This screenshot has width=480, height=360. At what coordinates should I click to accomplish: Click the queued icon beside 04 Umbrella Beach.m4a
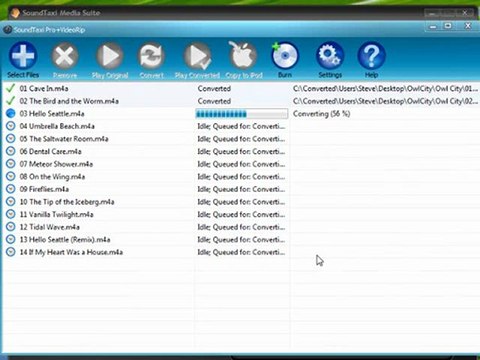[x=11, y=126]
